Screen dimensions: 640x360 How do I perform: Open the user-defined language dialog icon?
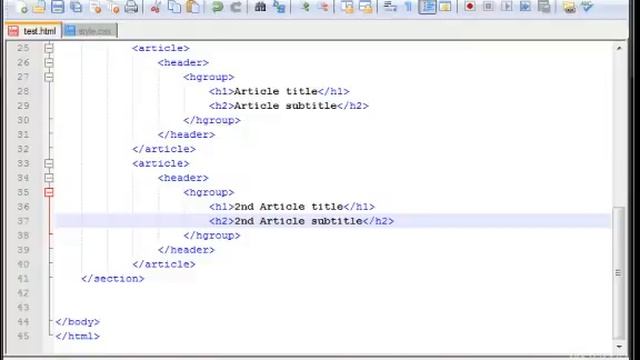(445, 7)
